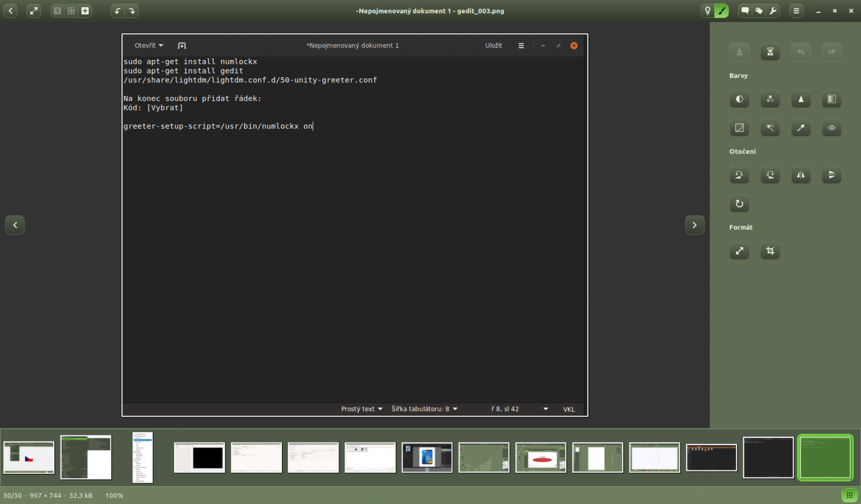
Task: Select the contrast adjustment tool
Action: pos(739,99)
